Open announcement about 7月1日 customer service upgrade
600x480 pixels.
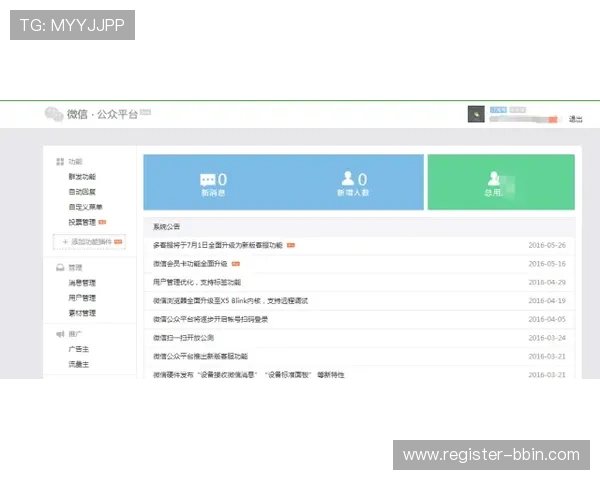(218, 245)
